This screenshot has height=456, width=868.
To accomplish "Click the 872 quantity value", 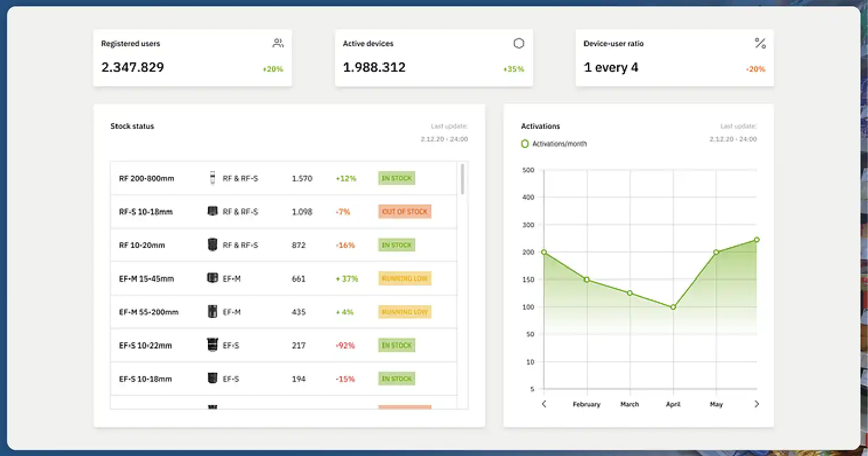I will [299, 245].
